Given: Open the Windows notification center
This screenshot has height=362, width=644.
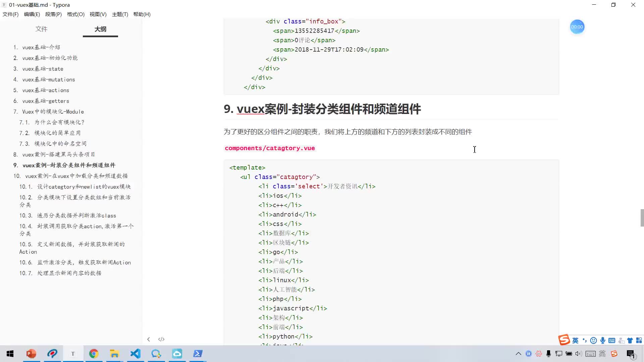Looking at the screenshot, I should 631,354.
